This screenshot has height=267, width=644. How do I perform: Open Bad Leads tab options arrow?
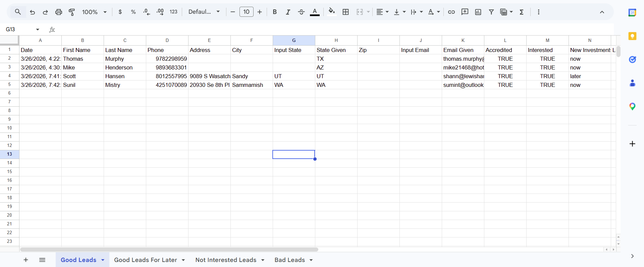coord(311,260)
